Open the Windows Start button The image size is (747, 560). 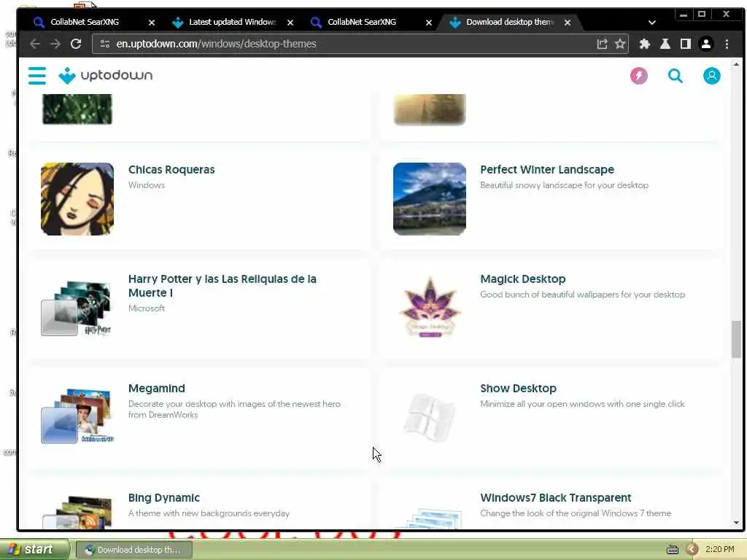[34, 550]
